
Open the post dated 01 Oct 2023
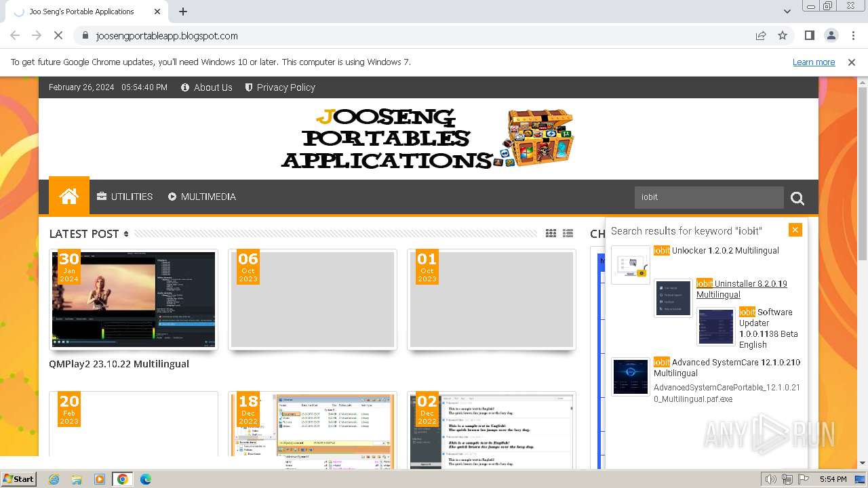492,300
